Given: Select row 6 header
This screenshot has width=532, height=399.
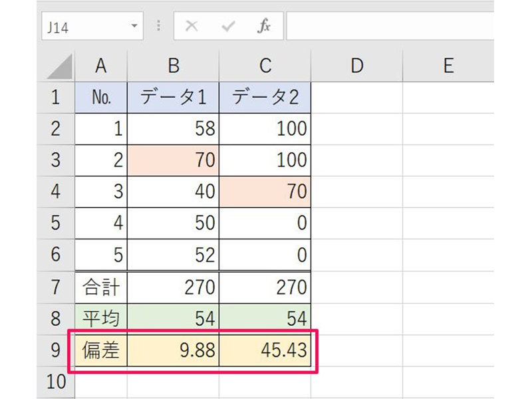Looking at the screenshot, I should click(56, 255).
